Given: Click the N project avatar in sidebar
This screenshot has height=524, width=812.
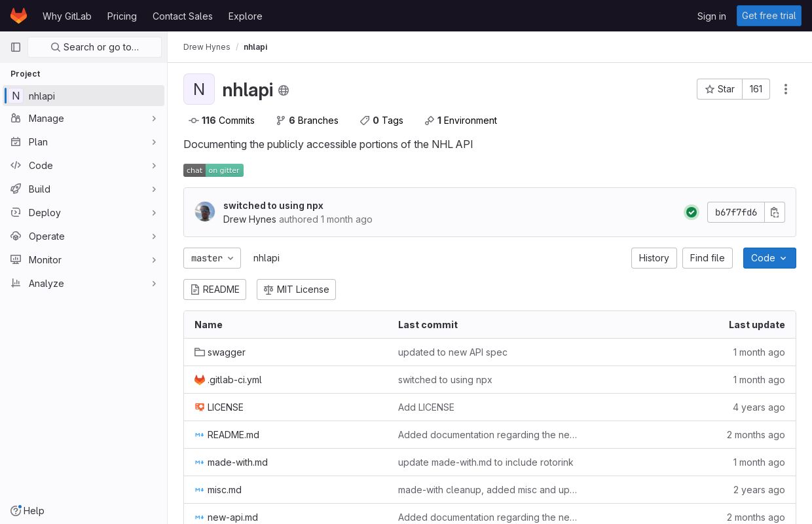Looking at the screenshot, I should pyautogui.click(x=16, y=96).
